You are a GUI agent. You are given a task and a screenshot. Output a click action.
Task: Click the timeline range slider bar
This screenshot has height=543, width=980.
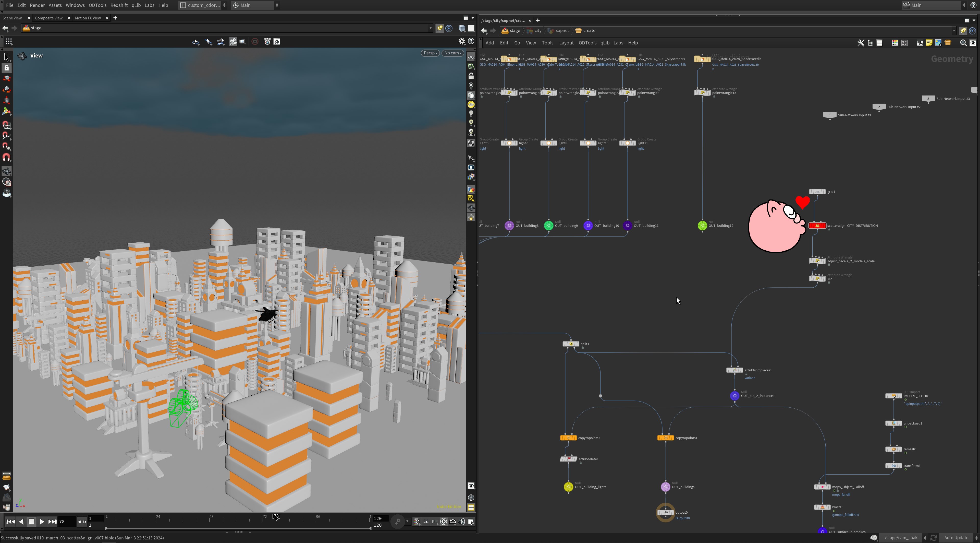coord(238,528)
